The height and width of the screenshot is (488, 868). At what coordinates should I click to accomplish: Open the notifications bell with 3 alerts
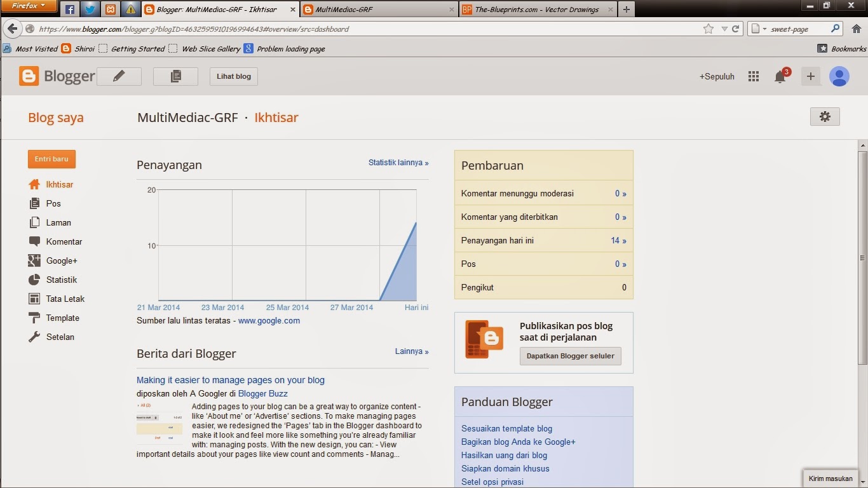pyautogui.click(x=780, y=76)
